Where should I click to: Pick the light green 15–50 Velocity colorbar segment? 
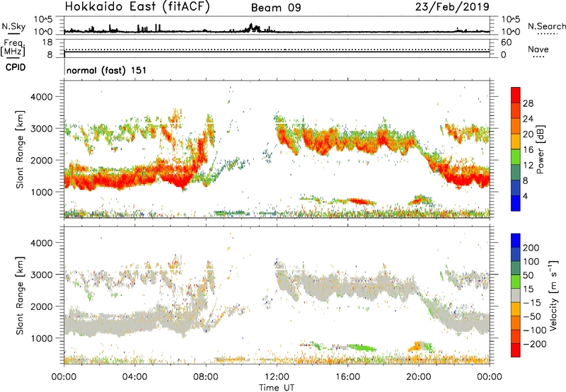[516, 281]
